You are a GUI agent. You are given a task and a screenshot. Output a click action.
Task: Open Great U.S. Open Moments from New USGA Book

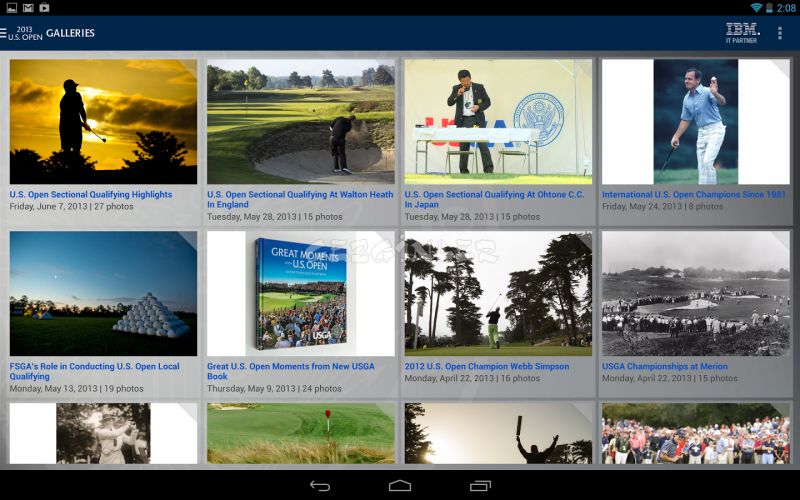291,371
